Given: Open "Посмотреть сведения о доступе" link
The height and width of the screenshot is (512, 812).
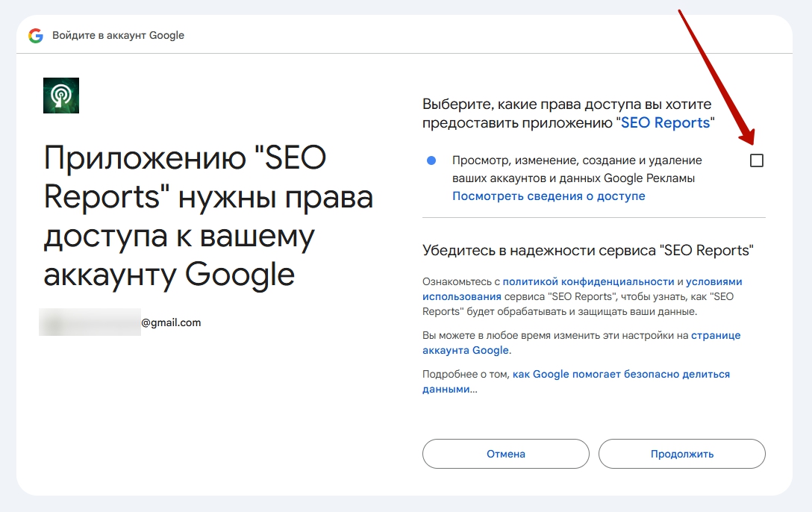Looking at the screenshot, I should pos(549,196).
